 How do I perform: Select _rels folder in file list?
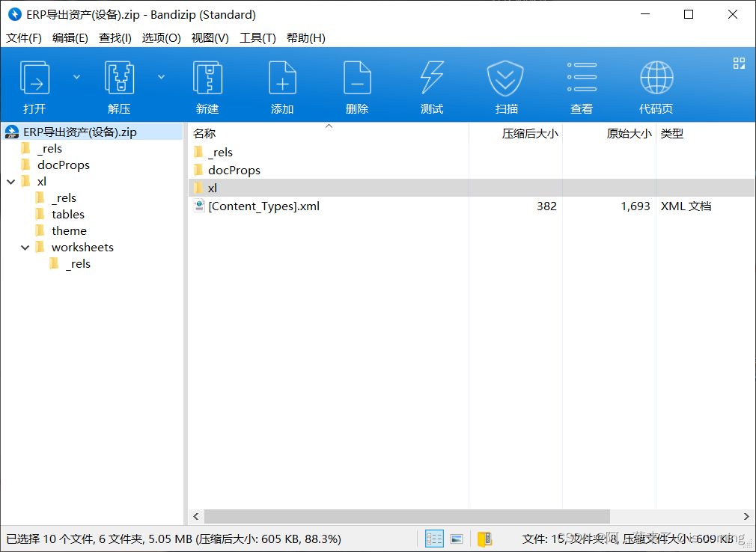(x=220, y=152)
